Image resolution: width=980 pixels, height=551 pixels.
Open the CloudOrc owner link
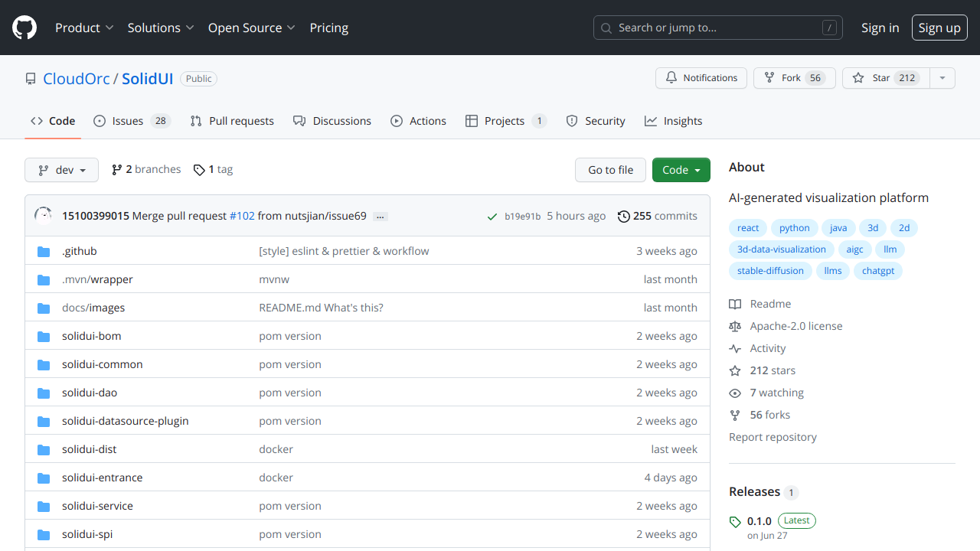tap(77, 79)
